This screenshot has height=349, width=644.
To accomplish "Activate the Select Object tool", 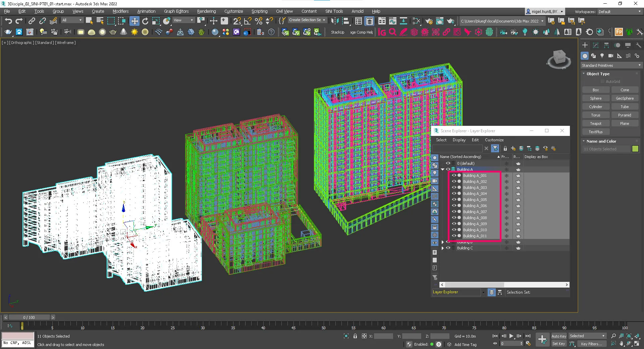I will click(89, 21).
